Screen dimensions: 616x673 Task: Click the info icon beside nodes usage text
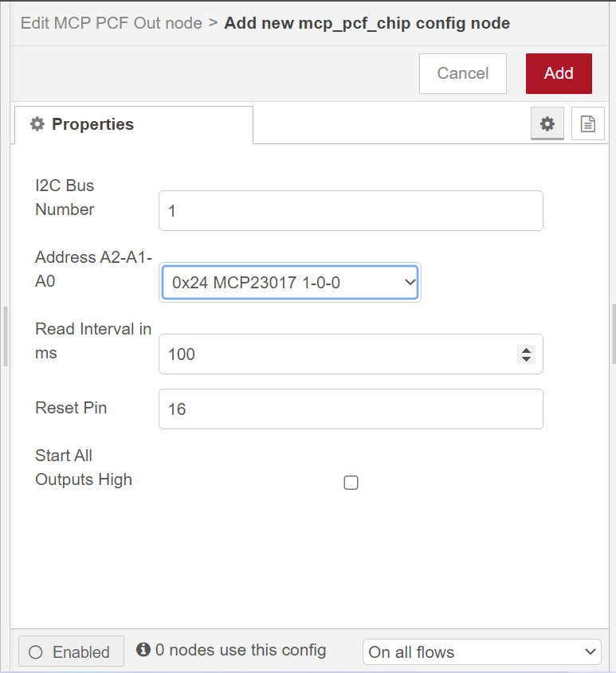[142, 650]
